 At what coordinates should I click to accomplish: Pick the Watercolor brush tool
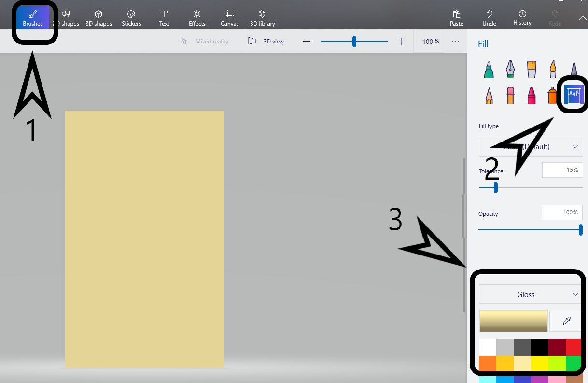553,70
